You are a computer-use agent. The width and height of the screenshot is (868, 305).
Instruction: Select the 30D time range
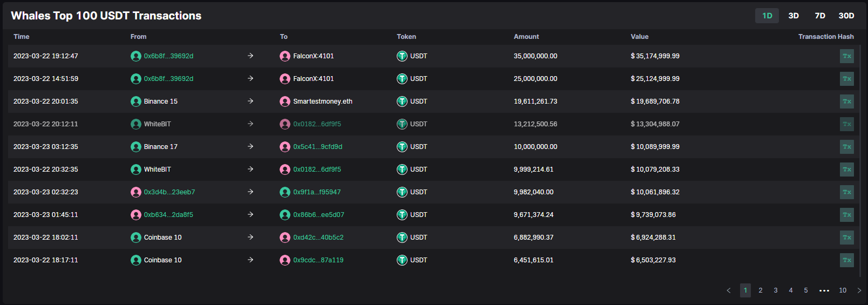(x=846, y=16)
